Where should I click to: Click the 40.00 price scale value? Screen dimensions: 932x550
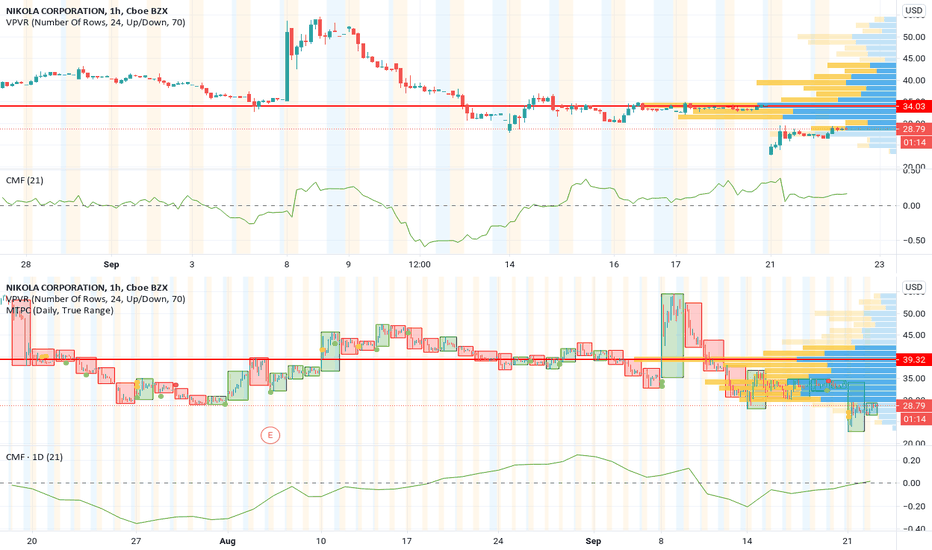(x=914, y=80)
